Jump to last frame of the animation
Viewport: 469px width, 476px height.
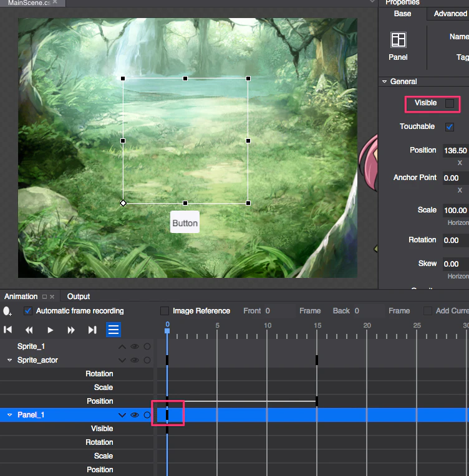[92, 330]
